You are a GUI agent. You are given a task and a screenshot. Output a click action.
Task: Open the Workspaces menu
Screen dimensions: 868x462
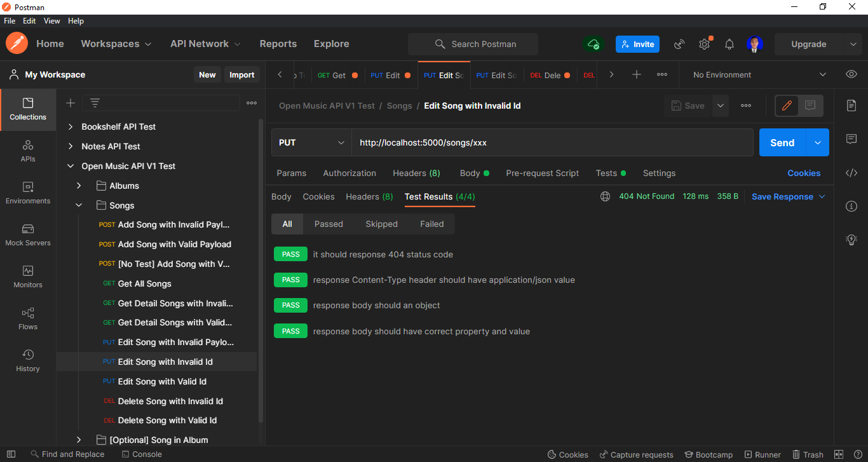coord(116,44)
